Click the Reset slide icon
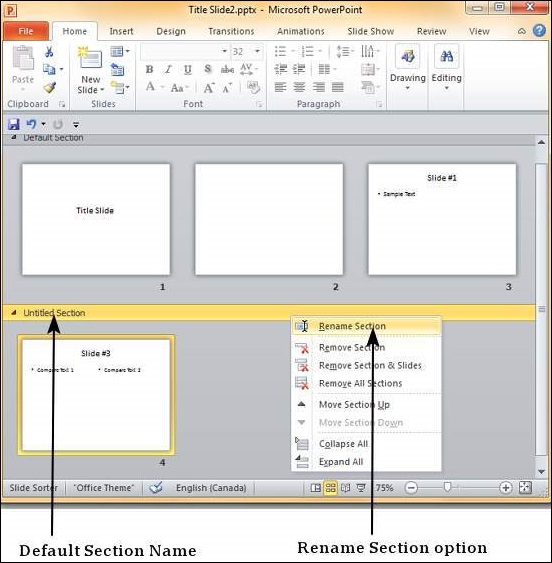This screenshot has width=552, height=563. pyautogui.click(x=117, y=69)
